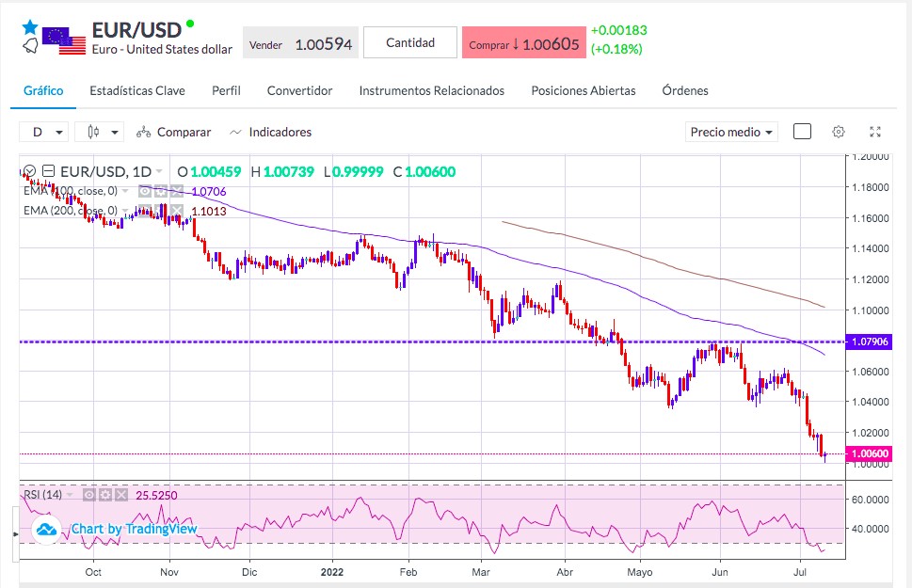Open chart settings gear in toolbar
Screen dimensions: 912x588
pos(839,132)
